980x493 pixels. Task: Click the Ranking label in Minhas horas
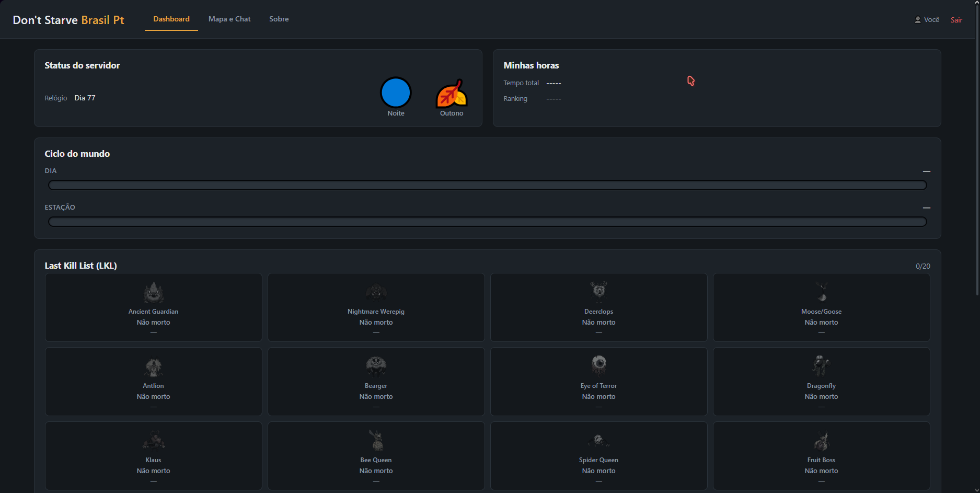tap(515, 99)
